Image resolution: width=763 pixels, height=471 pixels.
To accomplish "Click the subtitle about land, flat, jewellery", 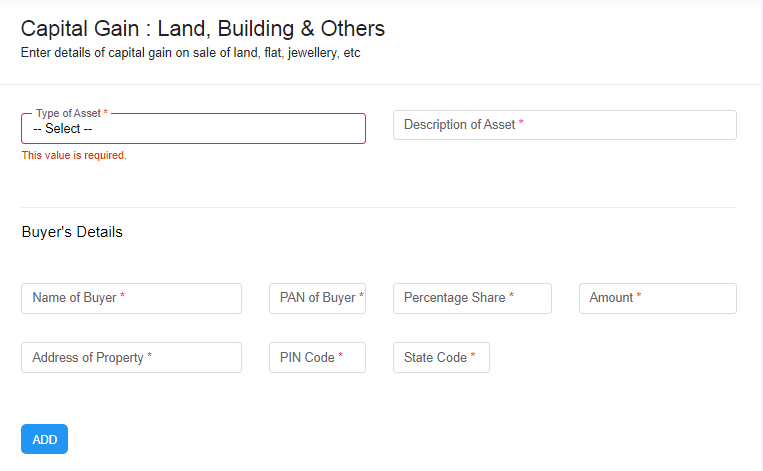I will 190,53.
